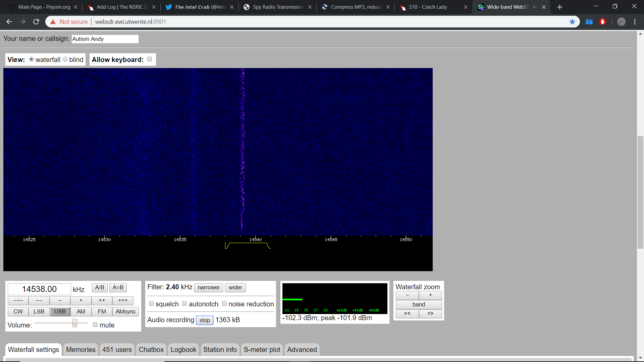The image size is (644, 362).
Task: Click the Not secure warning icon
Action: [53, 22]
